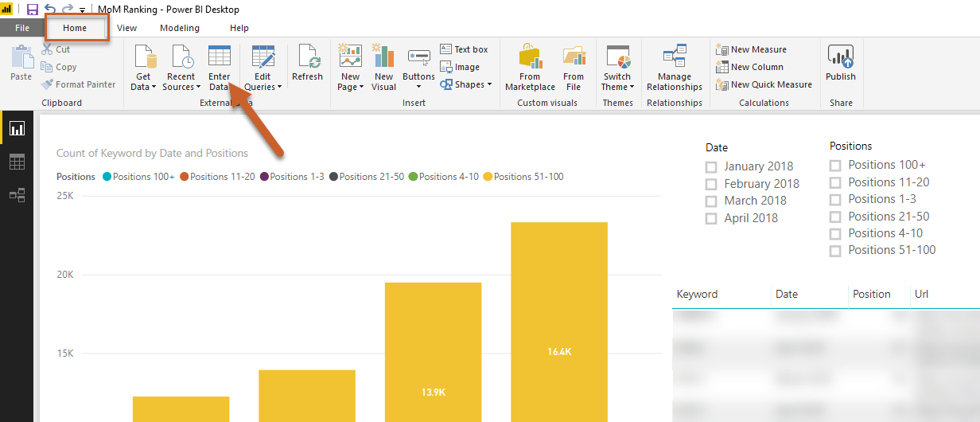Open the File menu
The width and height of the screenshot is (980, 422).
tap(22, 28)
